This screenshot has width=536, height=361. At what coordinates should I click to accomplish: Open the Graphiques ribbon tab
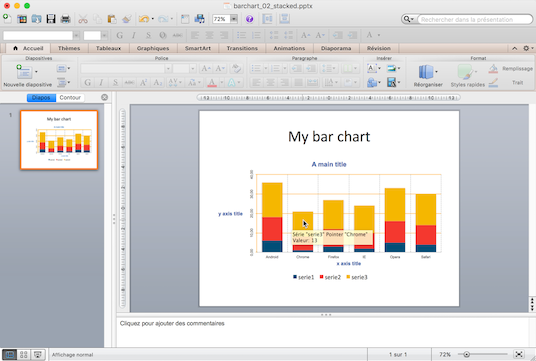[x=153, y=48]
